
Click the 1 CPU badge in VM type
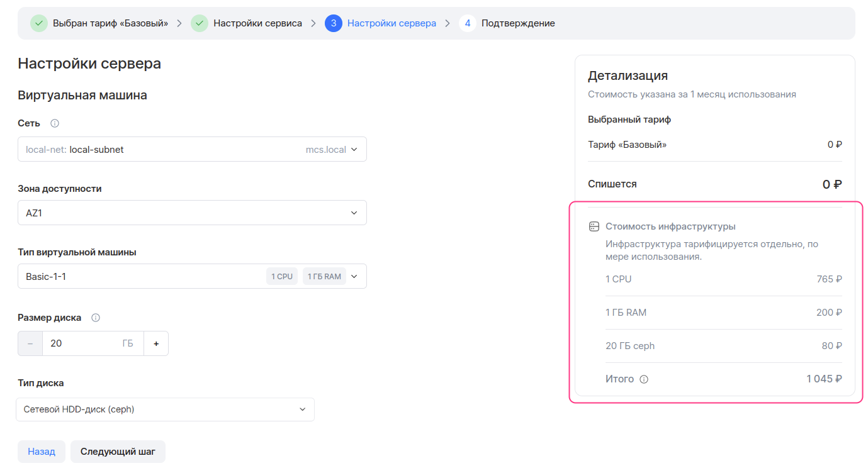pos(282,276)
